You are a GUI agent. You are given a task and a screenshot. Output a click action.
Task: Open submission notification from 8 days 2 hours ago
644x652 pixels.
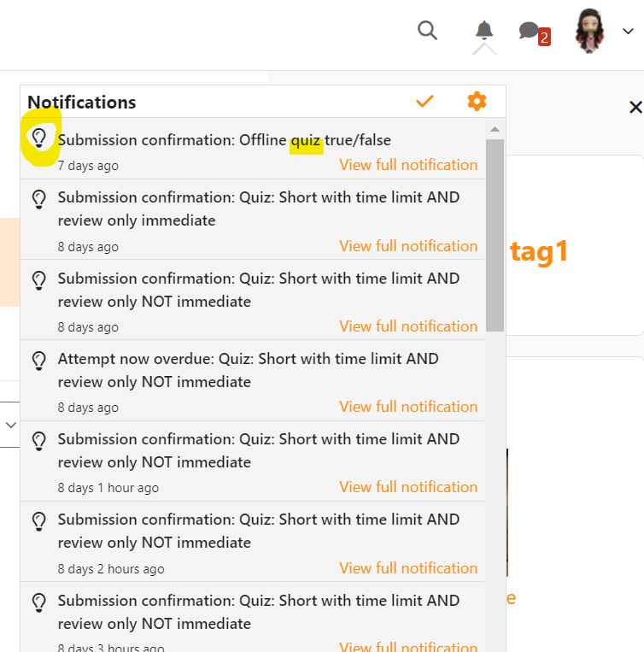(x=259, y=531)
